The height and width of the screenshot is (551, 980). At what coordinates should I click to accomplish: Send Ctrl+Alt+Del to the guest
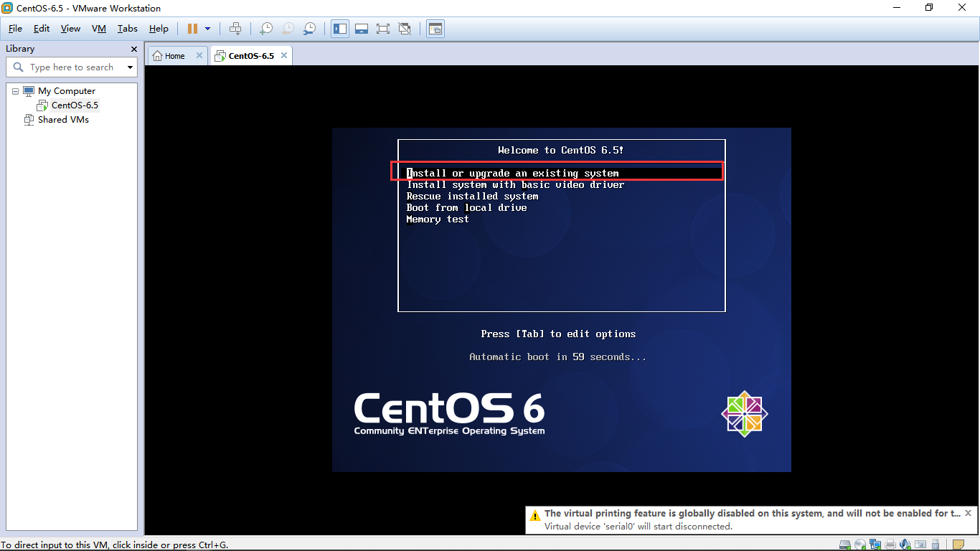pyautogui.click(x=235, y=29)
